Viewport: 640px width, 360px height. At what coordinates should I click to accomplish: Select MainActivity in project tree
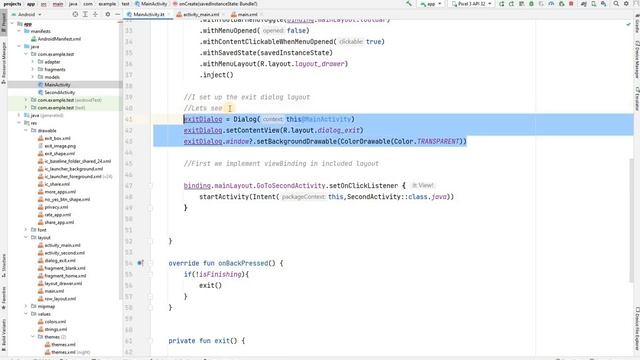point(54,84)
